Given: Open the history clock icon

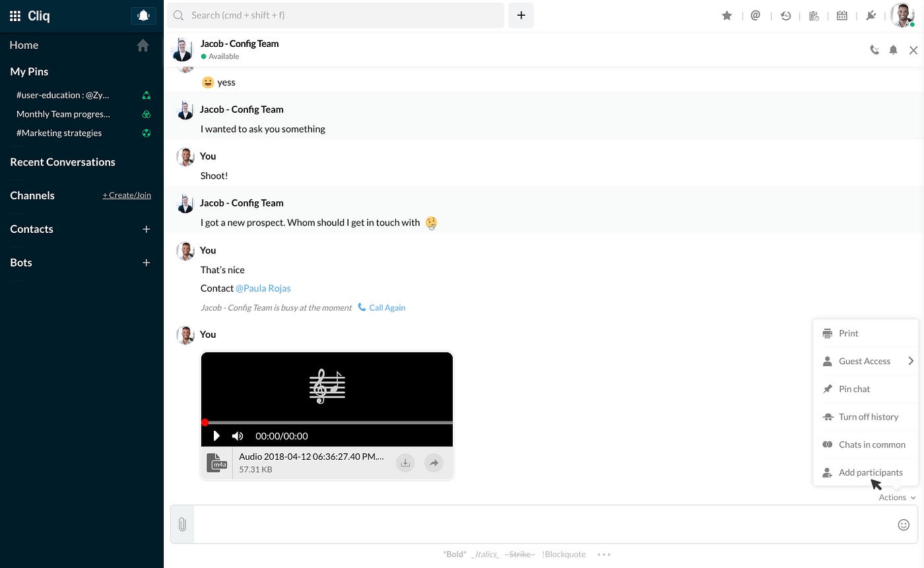Looking at the screenshot, I should click(785, 15).
